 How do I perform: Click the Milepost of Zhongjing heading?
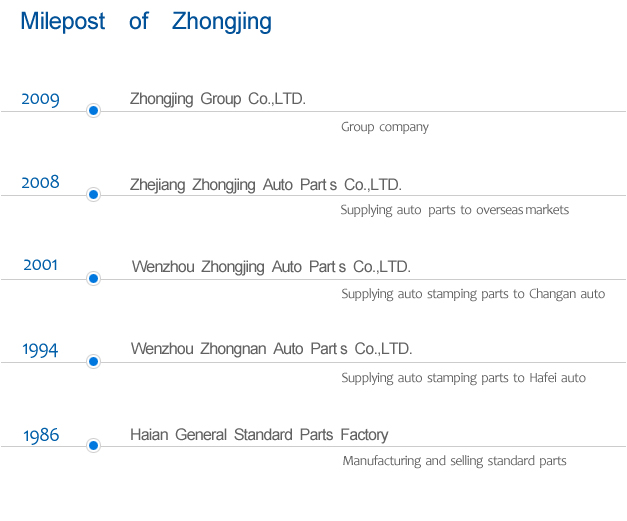[145, 22]
